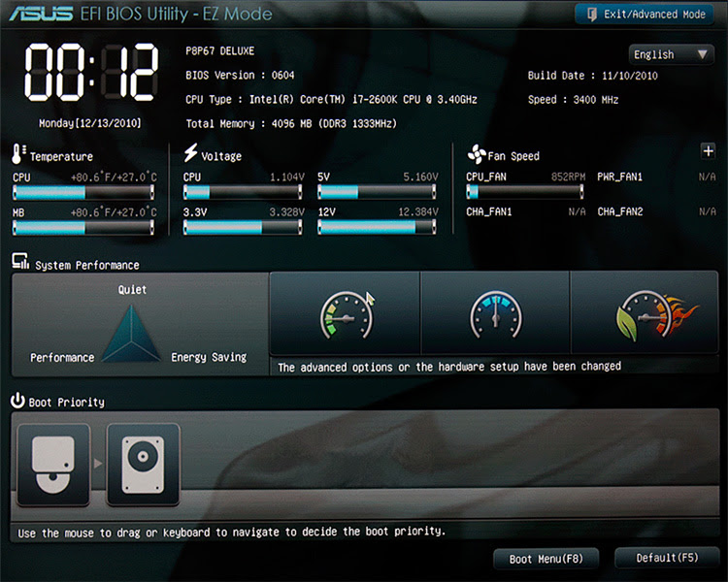728x582 pixels.
Task: Open the English language dropdown
Action: [671, 54]
